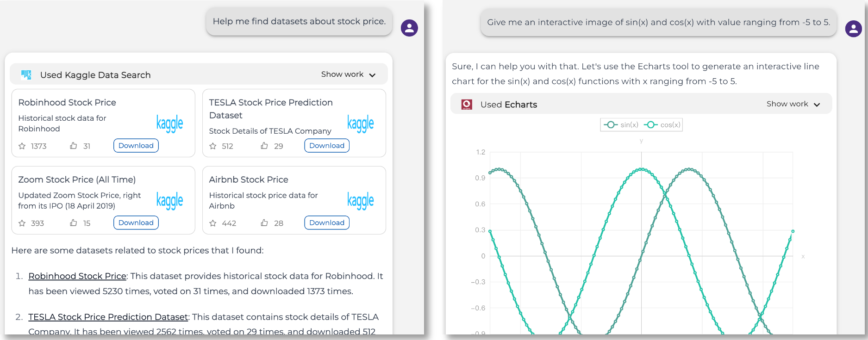
Task: Click the thumbs-up icon on TESLA dataset card
Action: [x=264, y=146]
